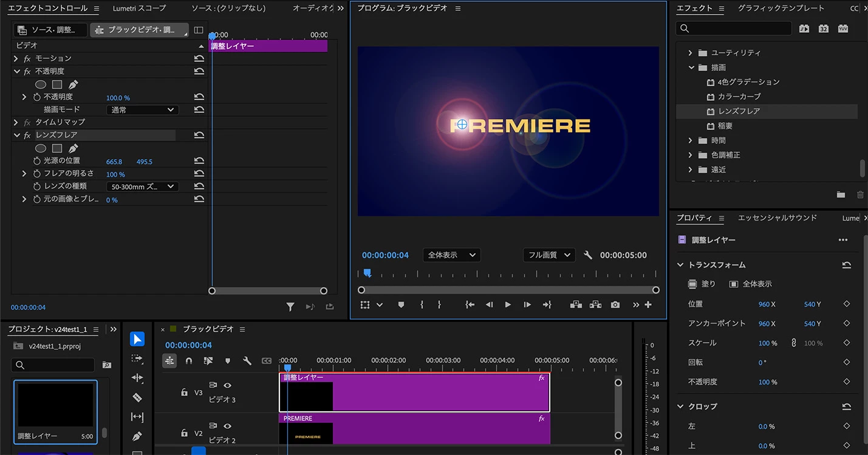
Task: Create rectangle mask under 不透明度
Action: click(57, 84)
